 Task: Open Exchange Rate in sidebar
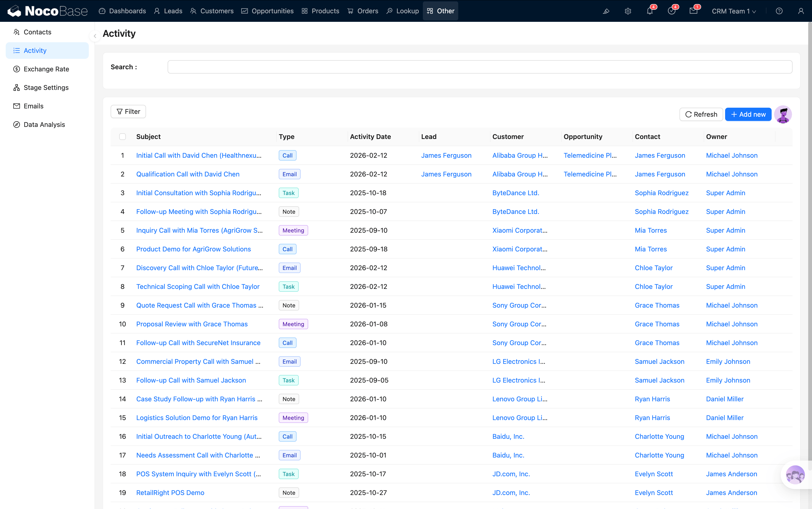pos(46,69)
